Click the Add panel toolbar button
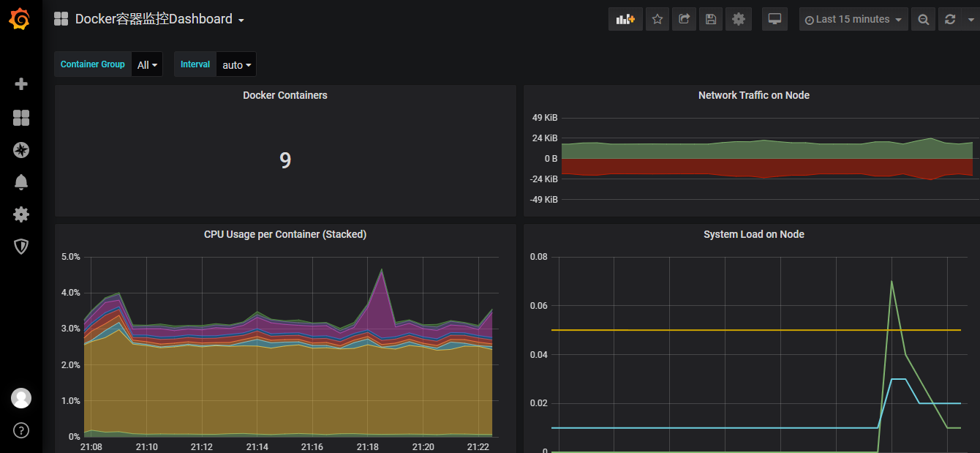Viewport: 980px width, 453px height. [625, 20]
